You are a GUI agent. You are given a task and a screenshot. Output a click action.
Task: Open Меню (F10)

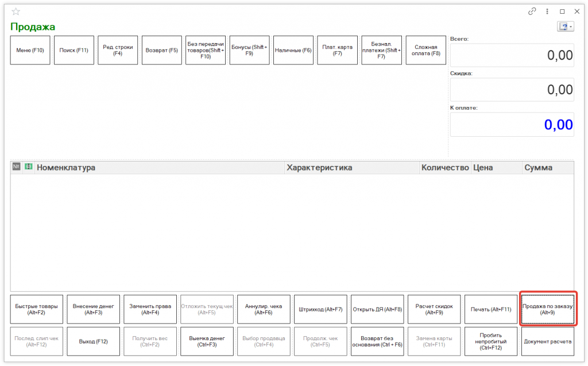[x=30, y=51]
